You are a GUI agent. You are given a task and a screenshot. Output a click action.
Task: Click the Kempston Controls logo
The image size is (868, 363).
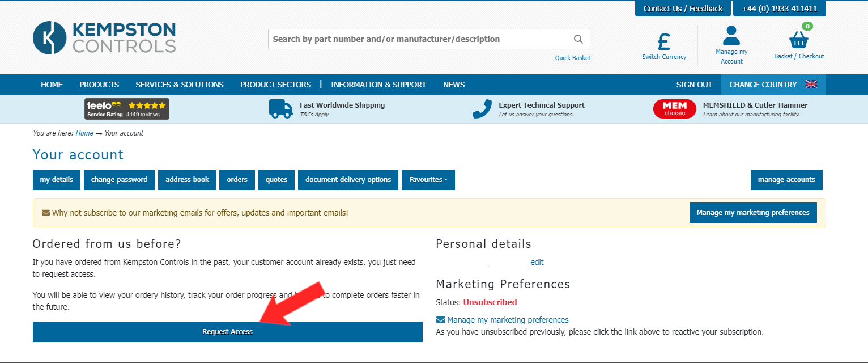click(104, 37)
